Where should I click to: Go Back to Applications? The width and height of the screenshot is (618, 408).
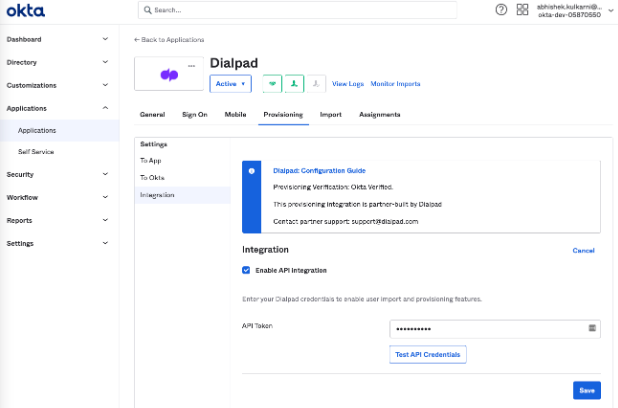[169, 40]
